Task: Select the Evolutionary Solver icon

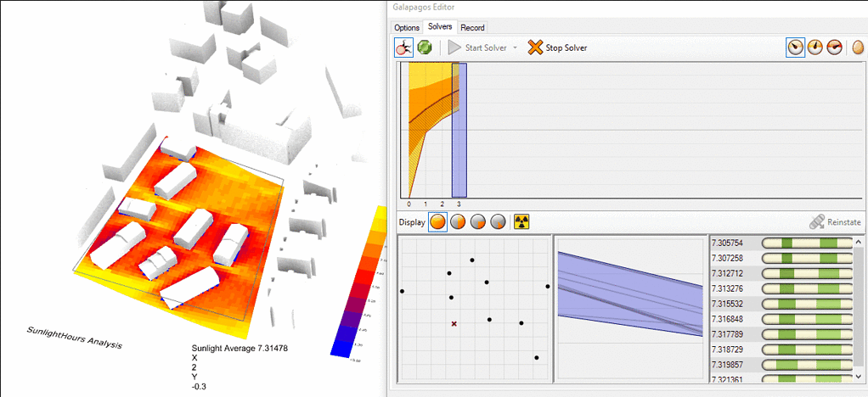Action: 404,48
